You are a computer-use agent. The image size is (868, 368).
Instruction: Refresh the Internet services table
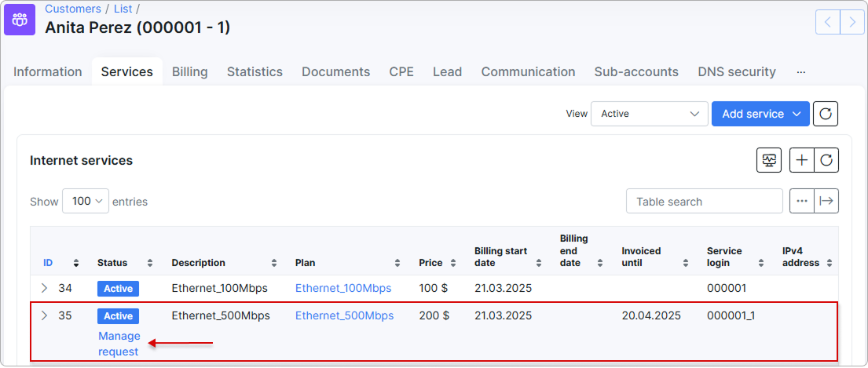tap(826, 160)
